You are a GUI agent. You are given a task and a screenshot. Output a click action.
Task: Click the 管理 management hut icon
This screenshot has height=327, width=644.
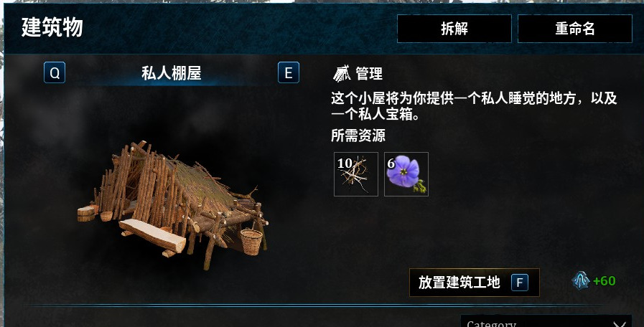point(342,73)
